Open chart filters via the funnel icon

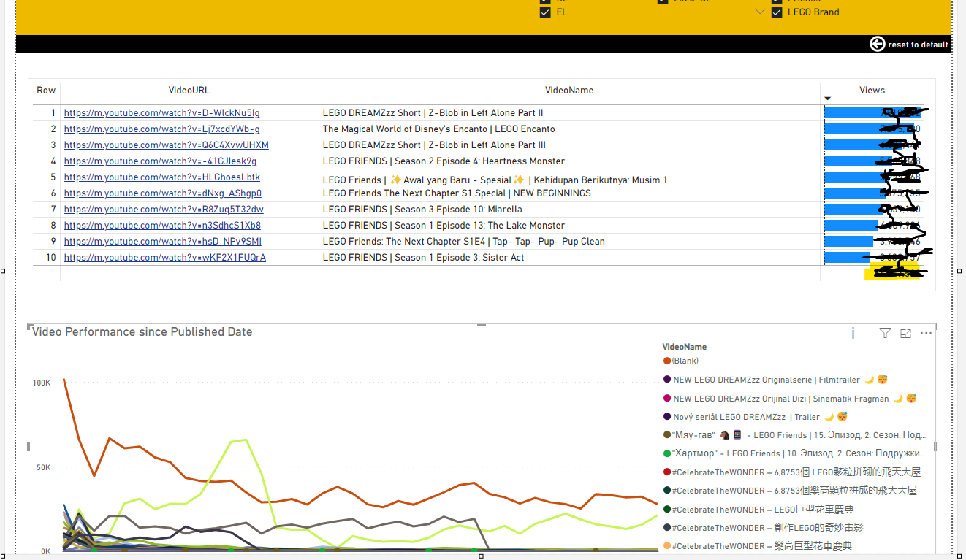tap(885, 333)
